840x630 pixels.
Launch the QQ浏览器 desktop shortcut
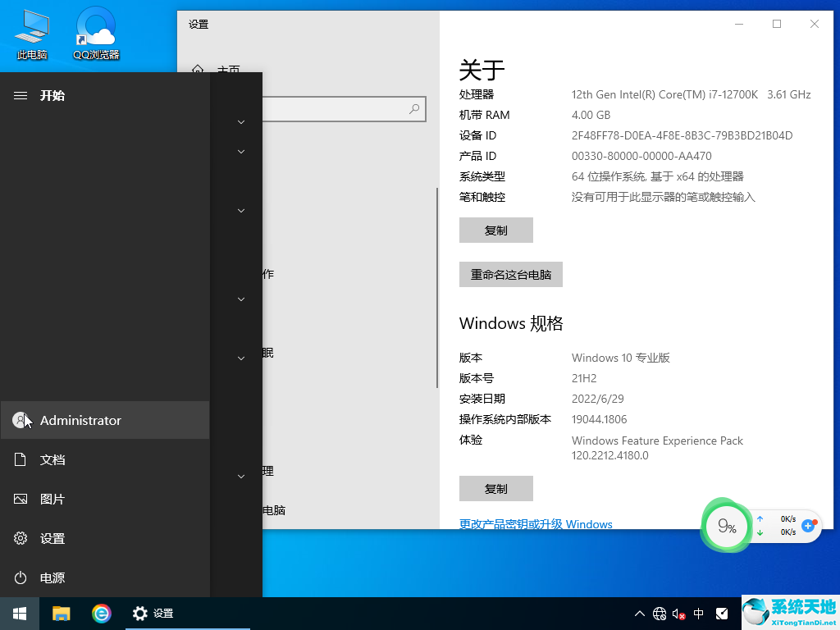tap(96, 33)
